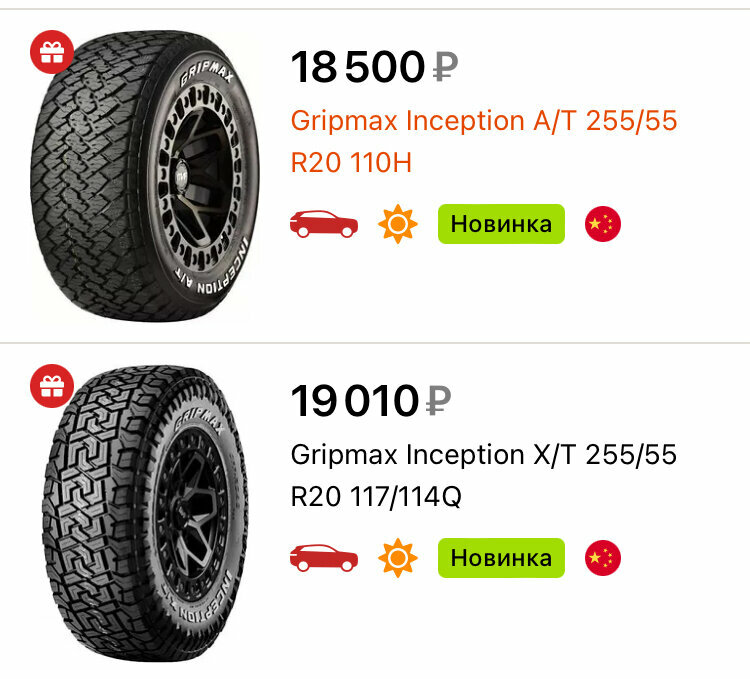
Task: Click summer sun icon for Inception X/T
Action: tap(397, 558)
